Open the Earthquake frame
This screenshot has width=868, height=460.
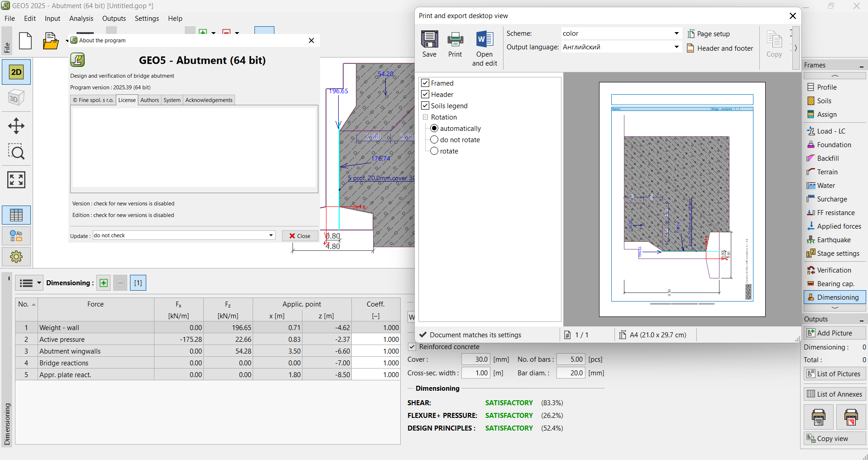pos(834,240)
